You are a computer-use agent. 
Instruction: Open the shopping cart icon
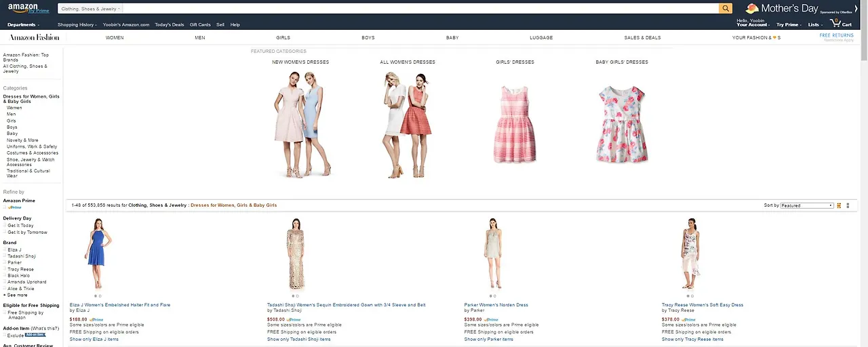(x=835, y=23)
